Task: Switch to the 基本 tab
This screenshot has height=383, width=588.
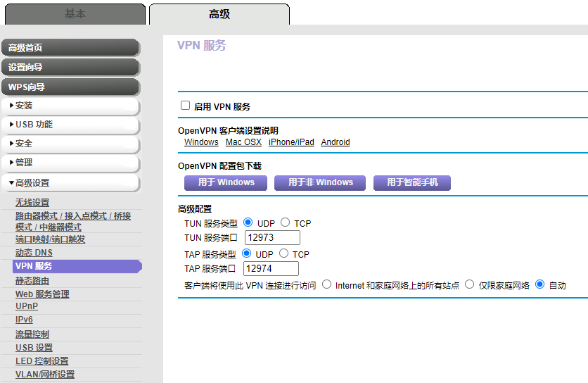Action: (x=75, y=14)
